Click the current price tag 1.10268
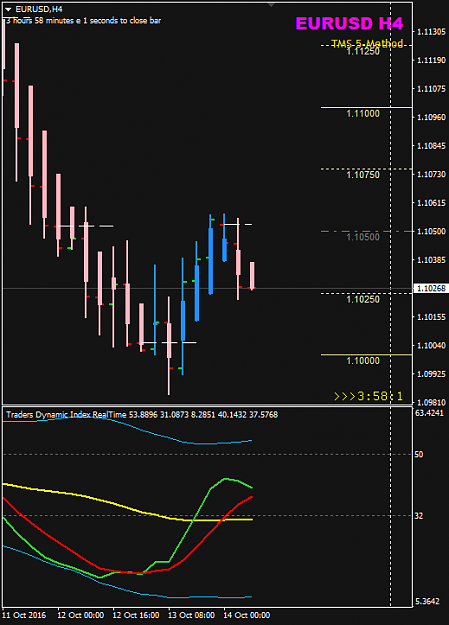 431,288
